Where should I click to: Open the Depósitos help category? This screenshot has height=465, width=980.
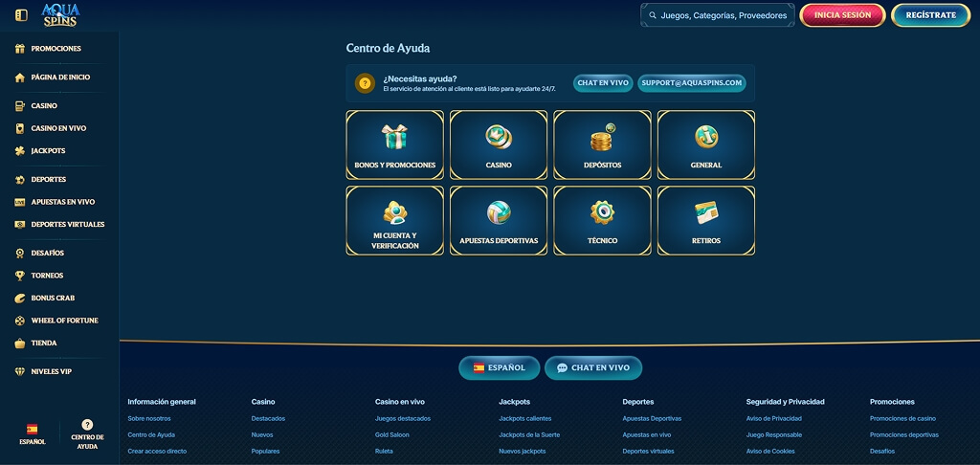coord(603,145)
